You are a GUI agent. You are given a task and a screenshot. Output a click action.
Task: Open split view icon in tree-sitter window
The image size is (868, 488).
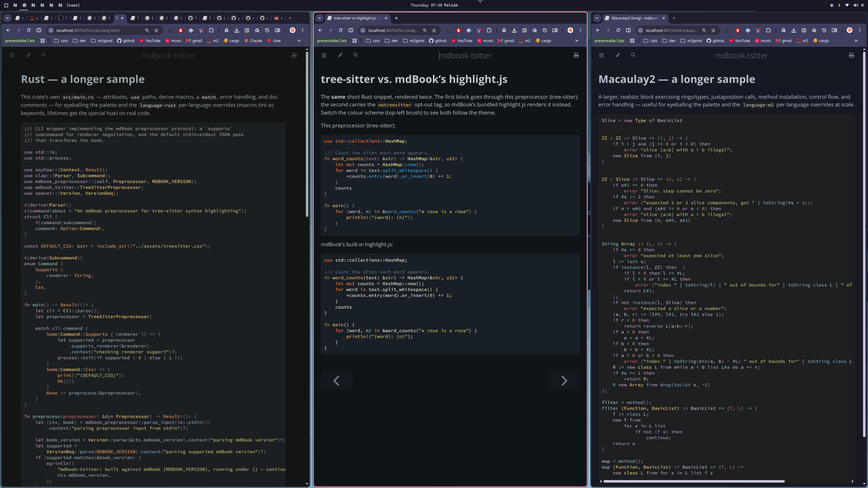tap(351, 30)
